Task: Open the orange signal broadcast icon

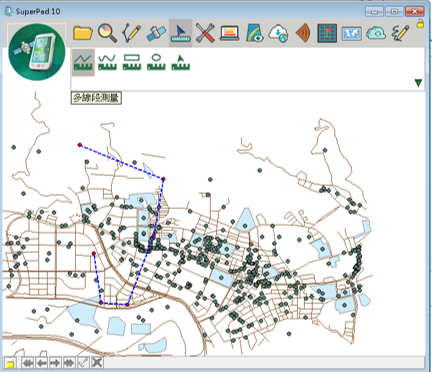Action: tap(303, 33)
